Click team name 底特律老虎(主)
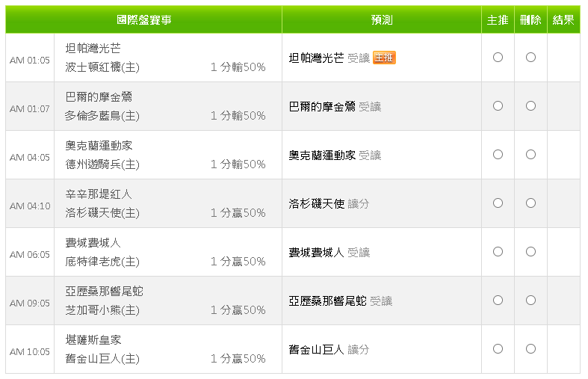Viewport: 588px width, 379px height. coord(102,262)
